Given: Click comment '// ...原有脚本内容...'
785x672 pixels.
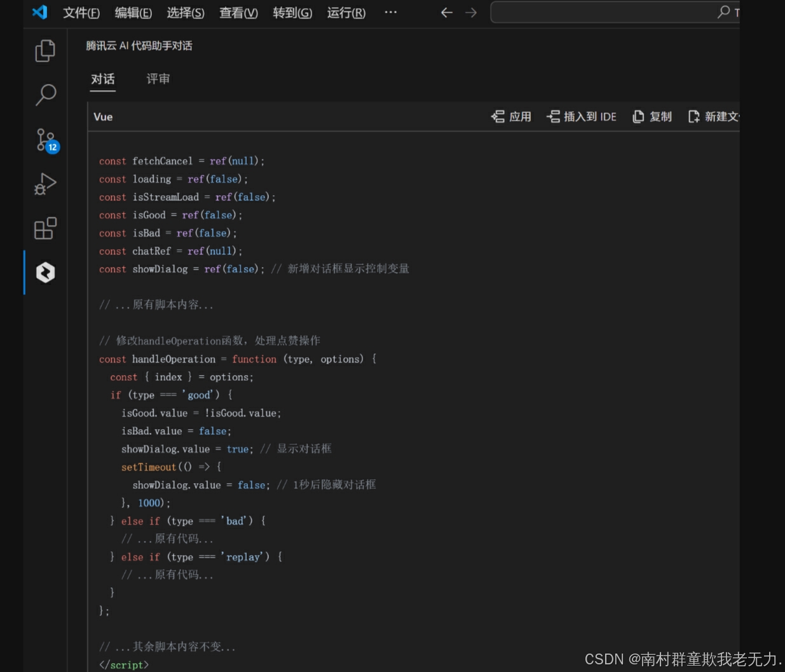Looking at the screenshot, I should click(x=156, y=305).
